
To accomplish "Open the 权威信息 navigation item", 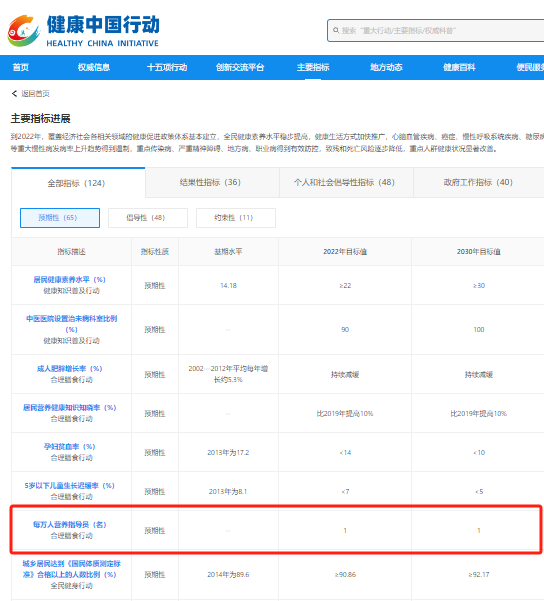I will [94, 67].
